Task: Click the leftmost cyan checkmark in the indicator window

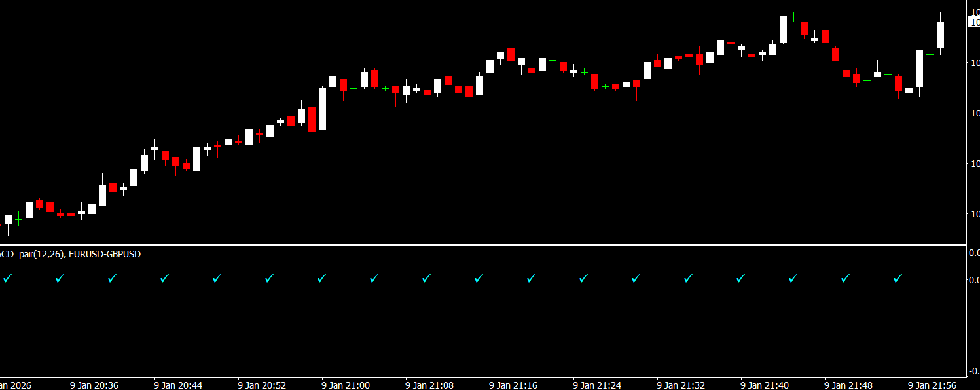Action: pos(7,278)
